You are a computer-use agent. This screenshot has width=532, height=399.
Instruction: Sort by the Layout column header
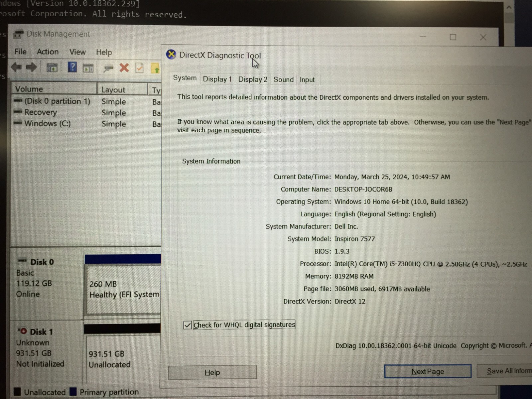pos(122,89)
